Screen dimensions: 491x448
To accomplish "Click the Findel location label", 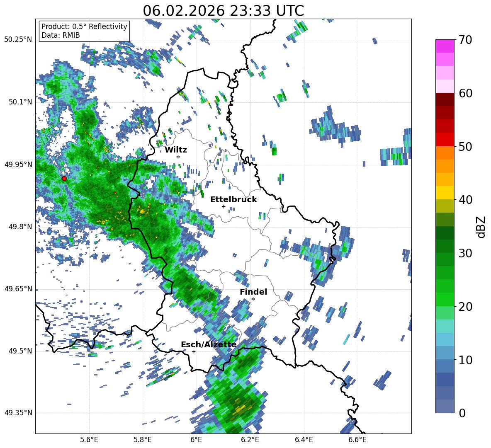I will tap(253, 292).
